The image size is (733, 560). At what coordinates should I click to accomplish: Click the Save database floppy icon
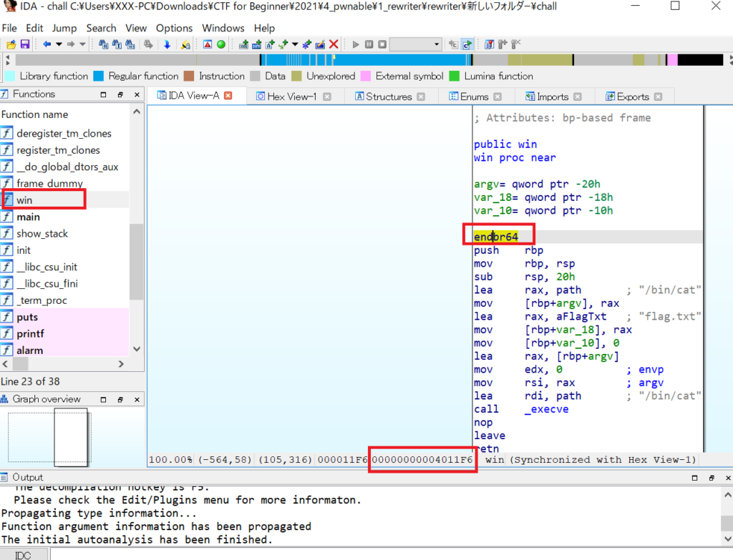click(x=24, y=44)
